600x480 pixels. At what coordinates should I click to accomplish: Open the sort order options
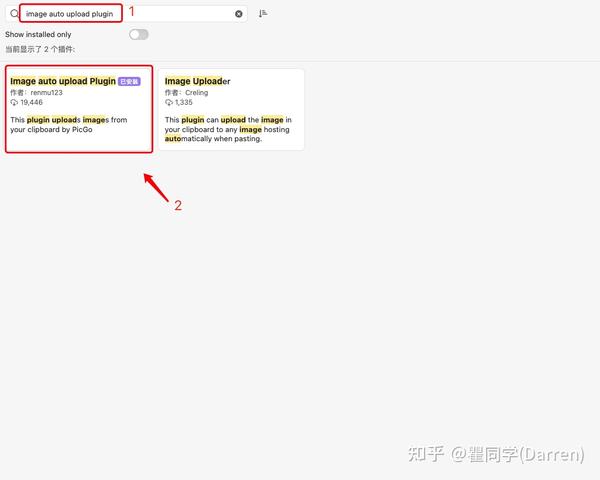(x=262, y=14)
